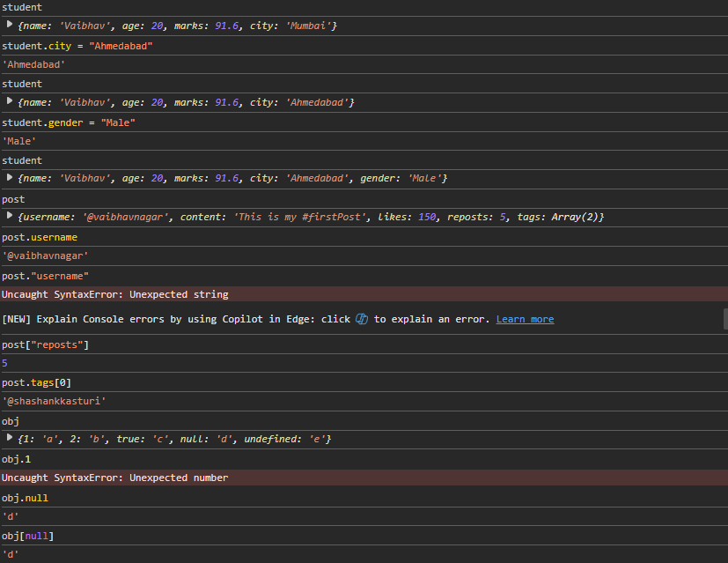The width and height of the screenshot is (728, 563).
Task: Expand the obj object with keys 1, 2, true
Action: coord(10,438)
